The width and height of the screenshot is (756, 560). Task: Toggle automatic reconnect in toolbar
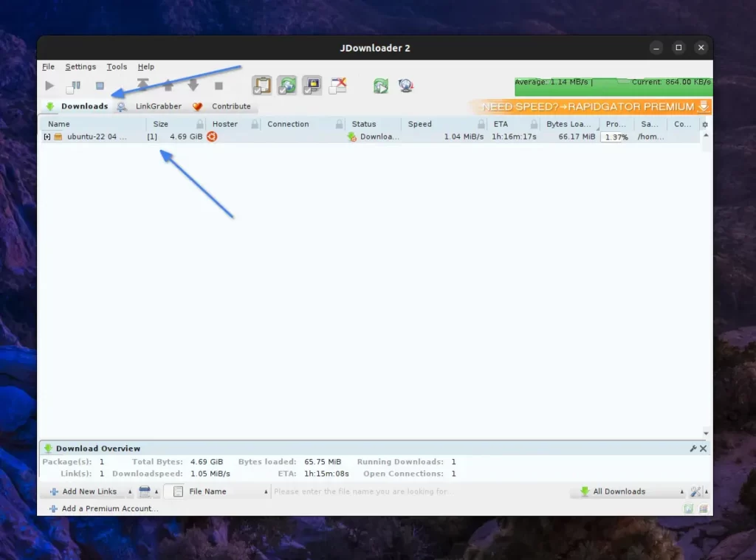pos(287,86)
